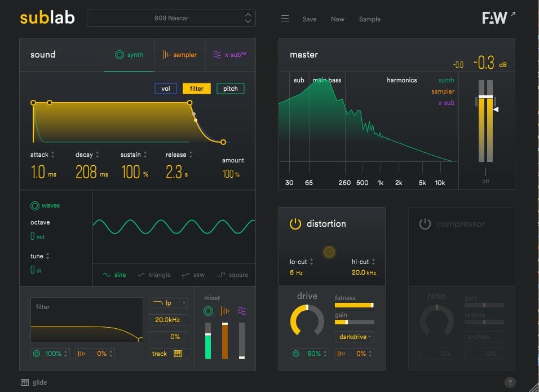Click synth icon below the drive knob

pyautogui.click(x=296, y=354)
